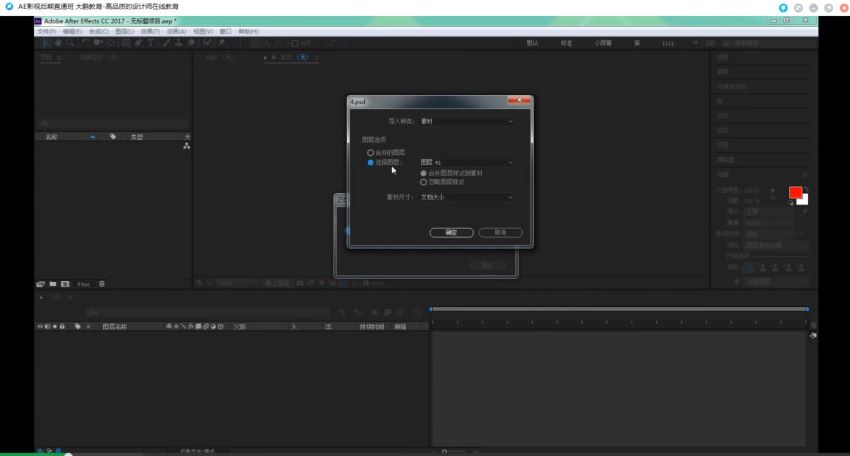Screen dimensions: 850x456
Task: Click Interpret Footage icon in Project panel
Action: click(x=41, y=284)
